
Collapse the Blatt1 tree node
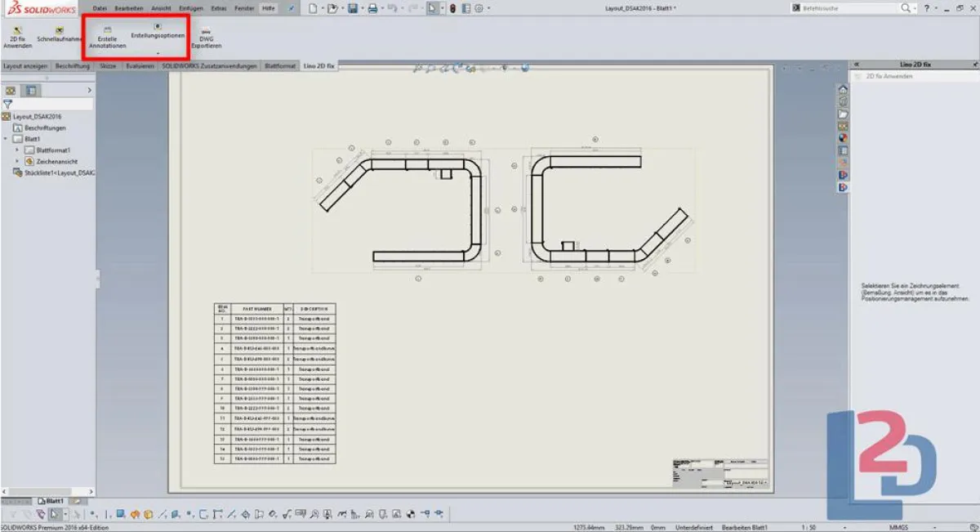tap(7, 139)
